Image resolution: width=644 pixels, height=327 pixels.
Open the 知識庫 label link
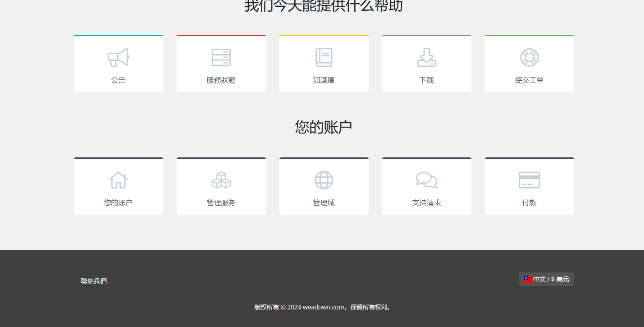[x=324, y=80]
